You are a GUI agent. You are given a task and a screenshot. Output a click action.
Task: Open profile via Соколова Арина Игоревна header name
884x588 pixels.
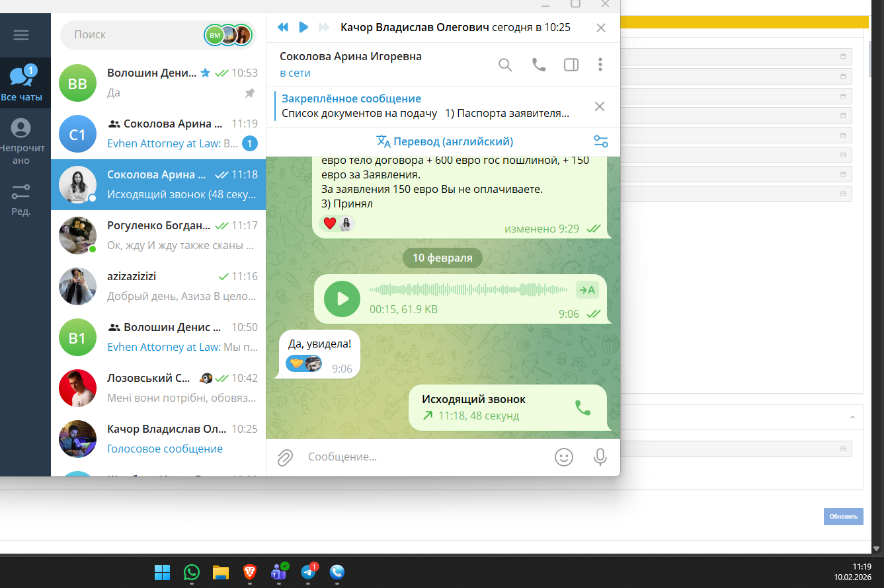tap(350, 57)
